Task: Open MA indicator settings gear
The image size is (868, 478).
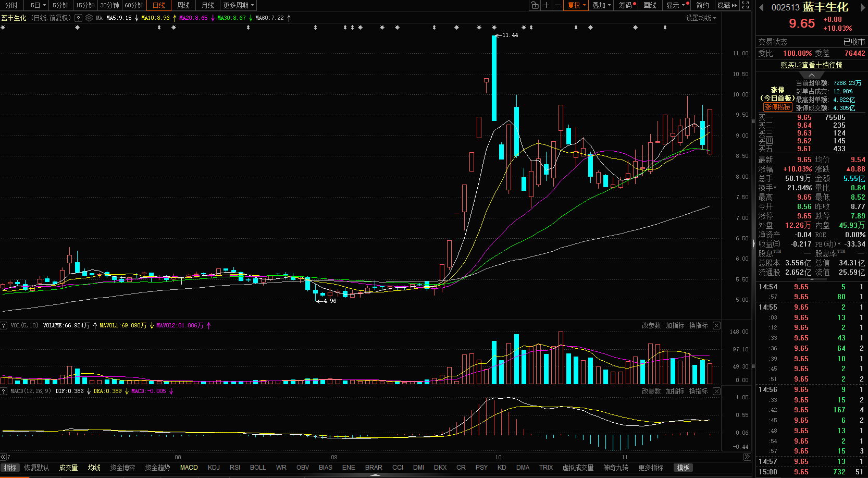Action: [89, 18]
